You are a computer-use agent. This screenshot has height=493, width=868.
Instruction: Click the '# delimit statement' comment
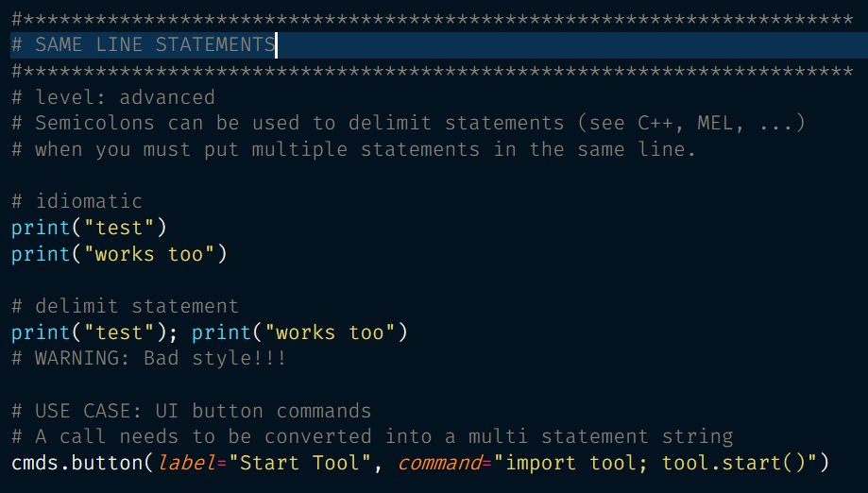pos(125,307)
